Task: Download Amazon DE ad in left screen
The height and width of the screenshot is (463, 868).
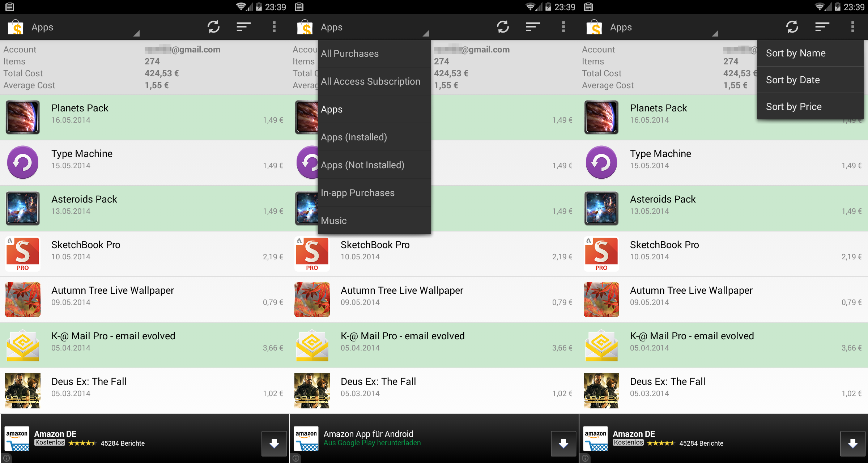Action: [274, 443]
